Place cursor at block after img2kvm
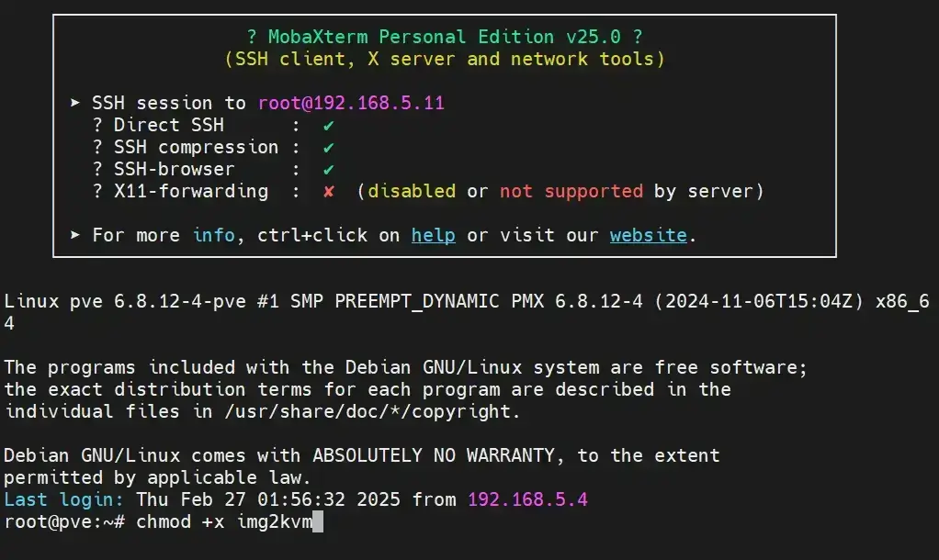Image resolution: width=939 pixels, height=560 pixels. click(x=318, y=522)
